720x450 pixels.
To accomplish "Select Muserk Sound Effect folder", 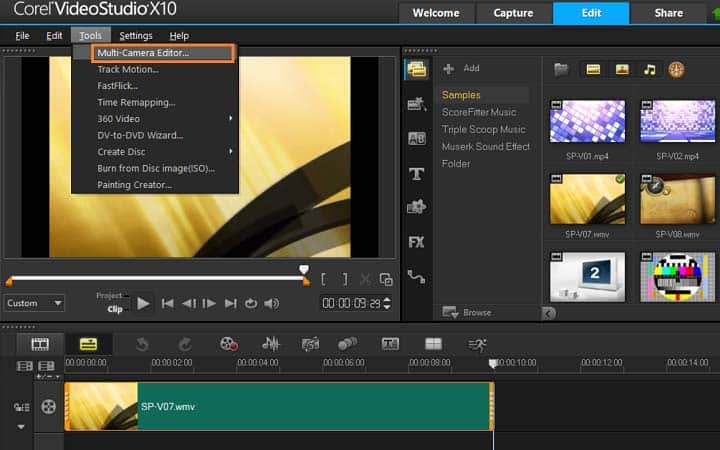I will pos(486,146).
